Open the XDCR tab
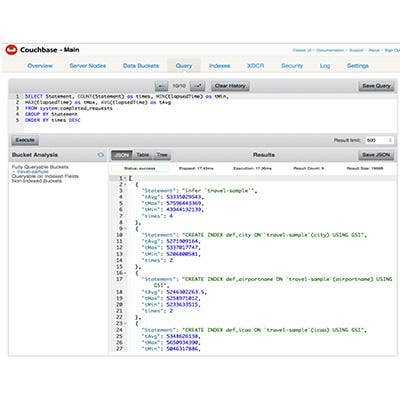 [255, 66]
